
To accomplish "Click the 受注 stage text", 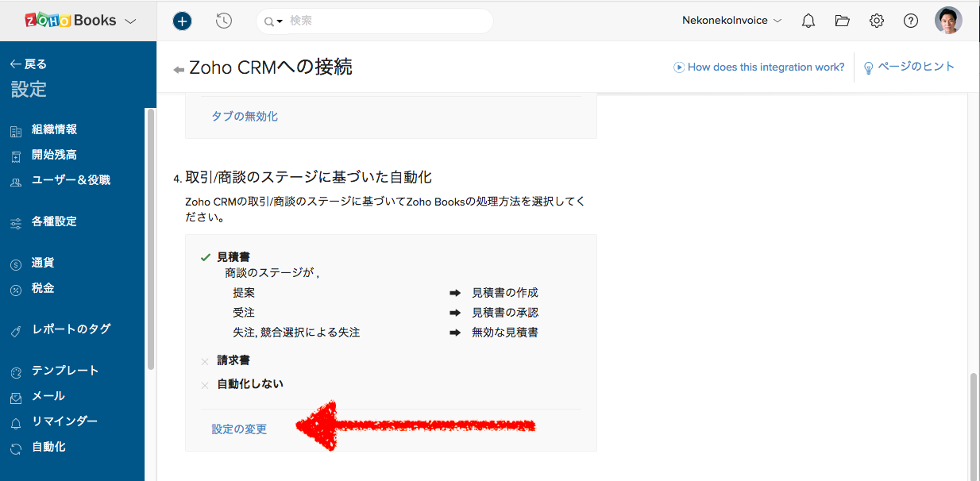I will tap(244, 313).
